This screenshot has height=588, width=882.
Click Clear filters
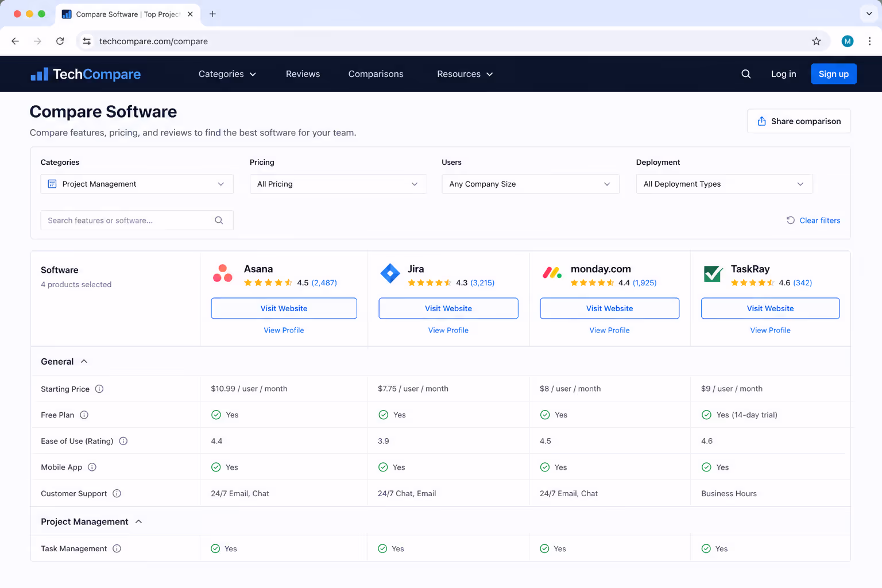point(813,220)
